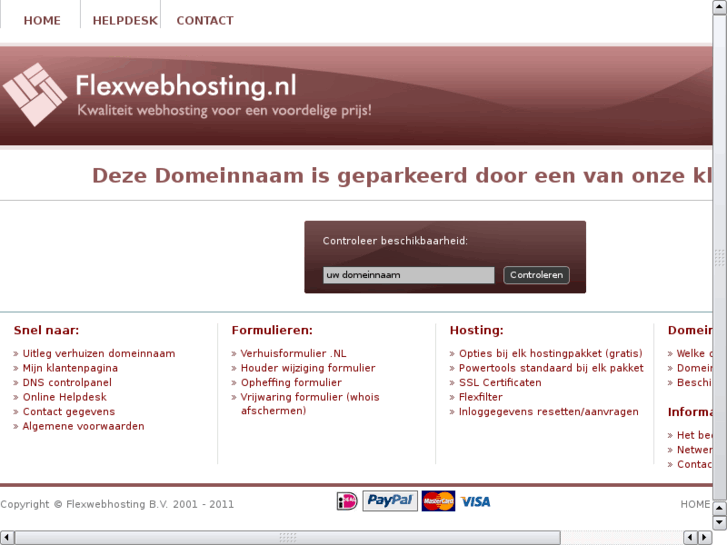Screen dimensions: 727x545
Task: Click the Controleren button
Action: [536, 275]
